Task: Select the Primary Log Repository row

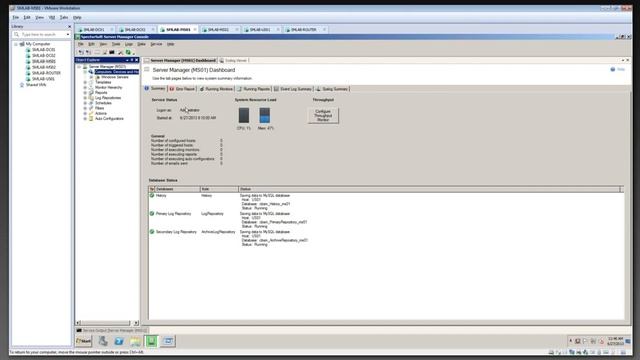Action: (x=386, y=220)
